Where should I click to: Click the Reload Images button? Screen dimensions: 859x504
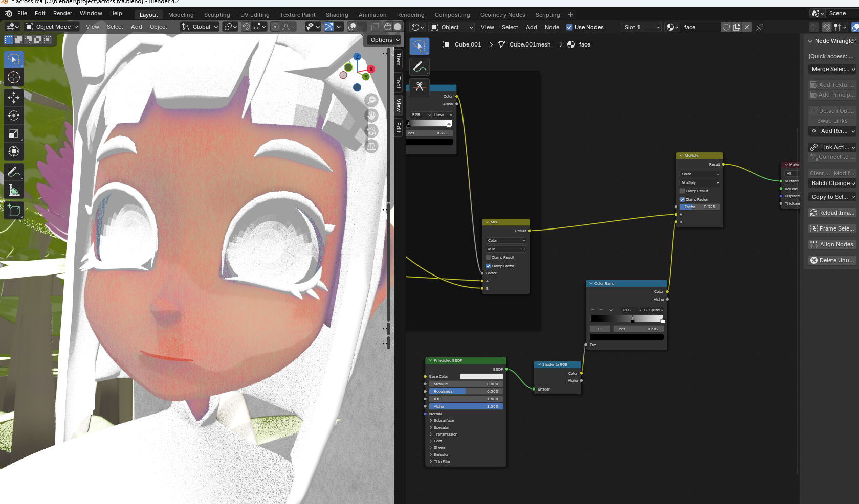pos(832,213)
